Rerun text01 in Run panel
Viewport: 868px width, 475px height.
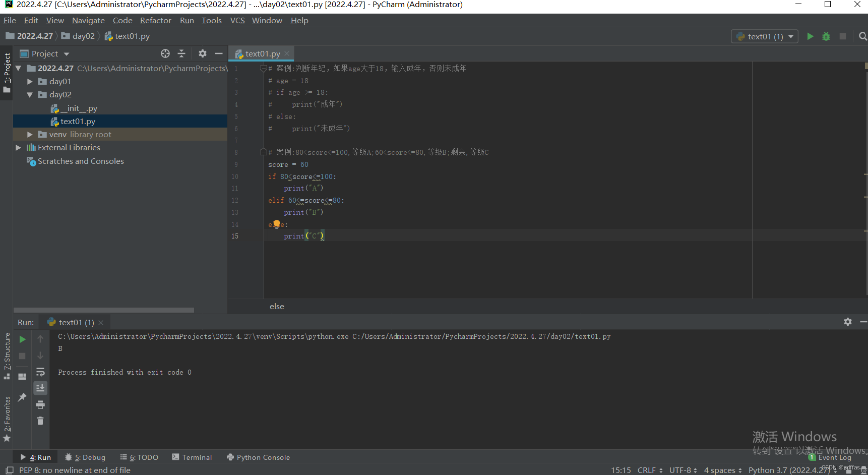point(22,339)
